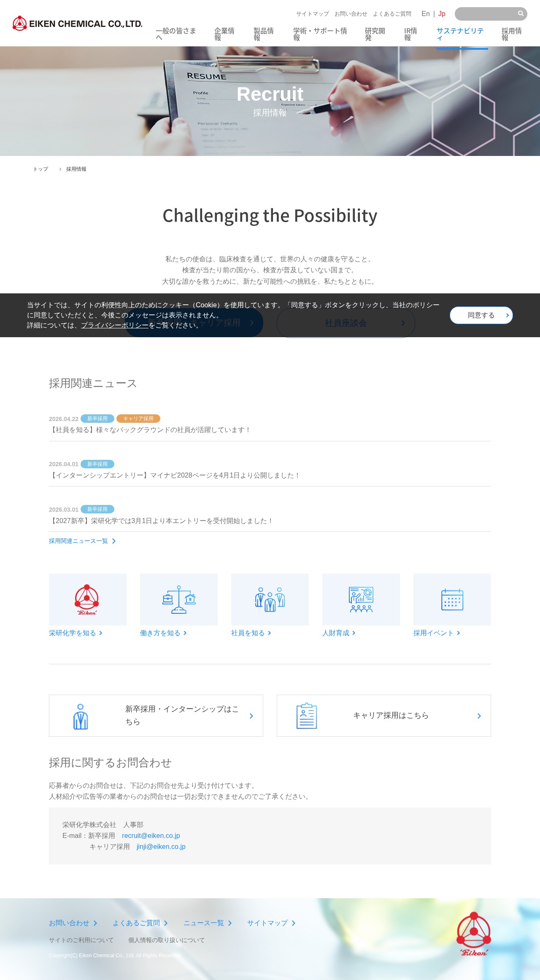Click arrow beside footer サイトマップ link
This screenshot has width=540, height=980.
point(294,923)
